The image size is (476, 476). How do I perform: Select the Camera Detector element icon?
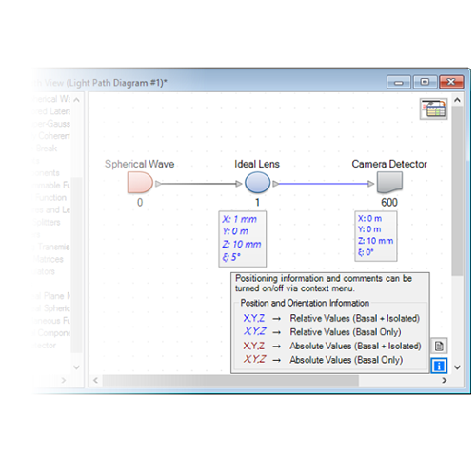coord(389,183)
